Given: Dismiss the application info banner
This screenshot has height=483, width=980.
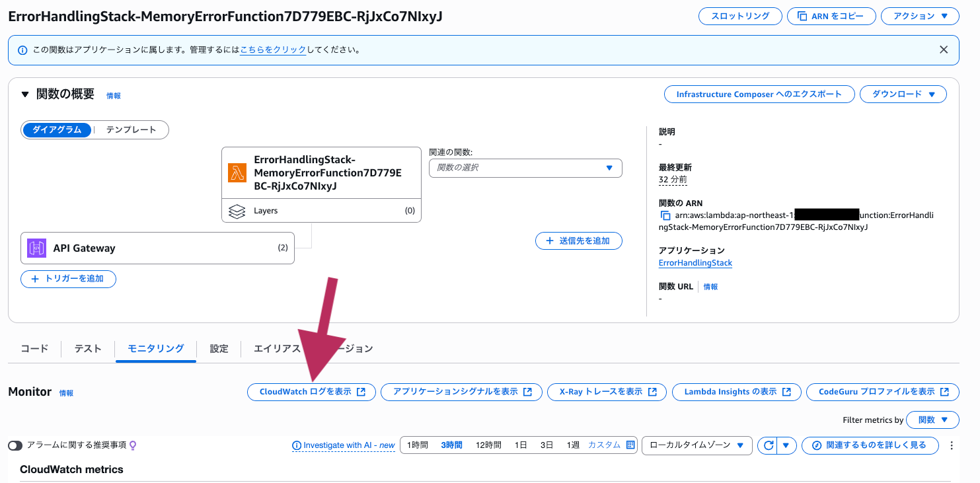Looking at the screenshot, I should click(x=944, y=50).
